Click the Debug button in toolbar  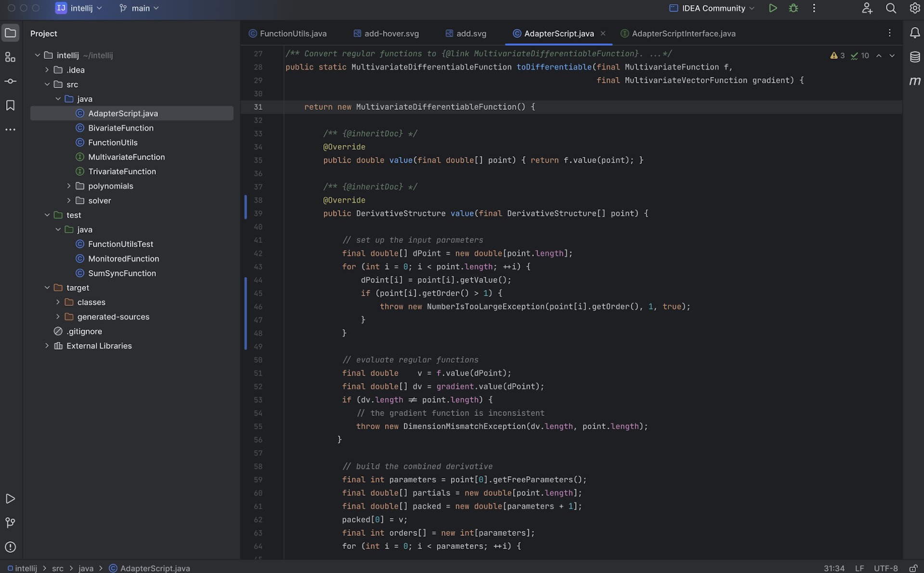(x=793, y=9)
